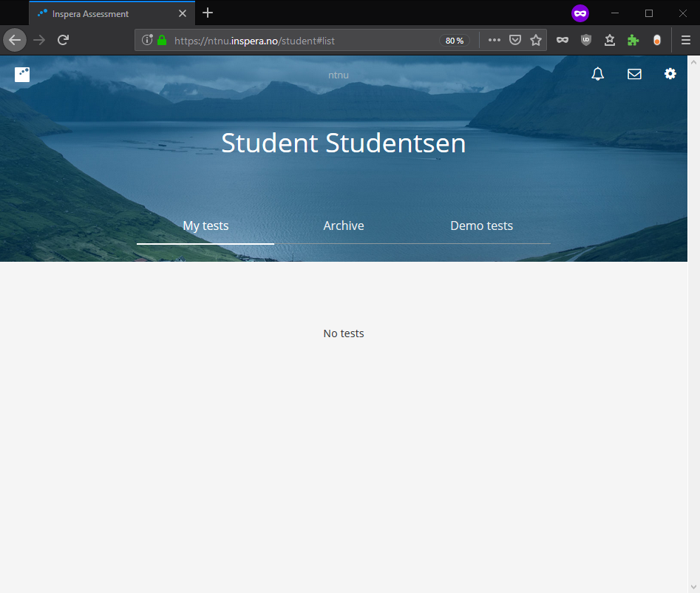Click the star-tray bookmarks extension icon

pos(610,40)
